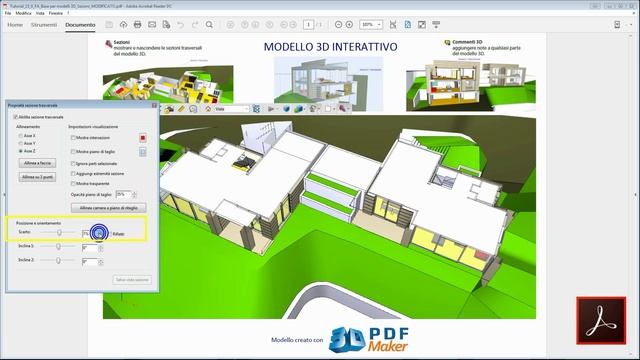Check Aggiungi estremità sezione option

[x=73, y=174]
